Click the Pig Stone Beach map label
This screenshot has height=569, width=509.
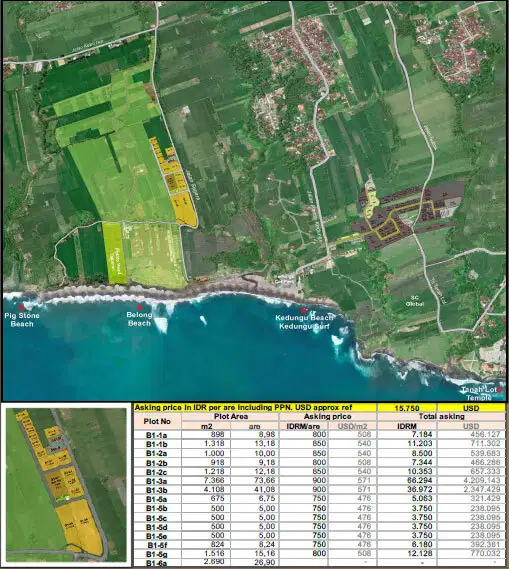[22, 320]
